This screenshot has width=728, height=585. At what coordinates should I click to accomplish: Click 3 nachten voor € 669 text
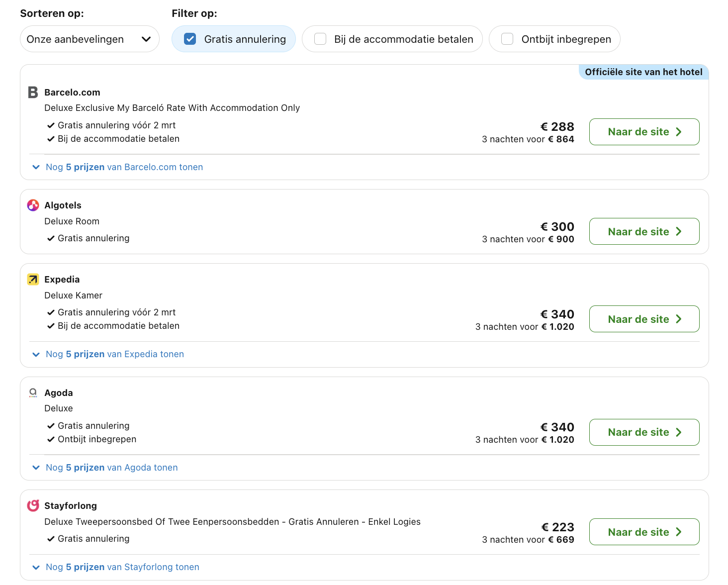[528, 540]
